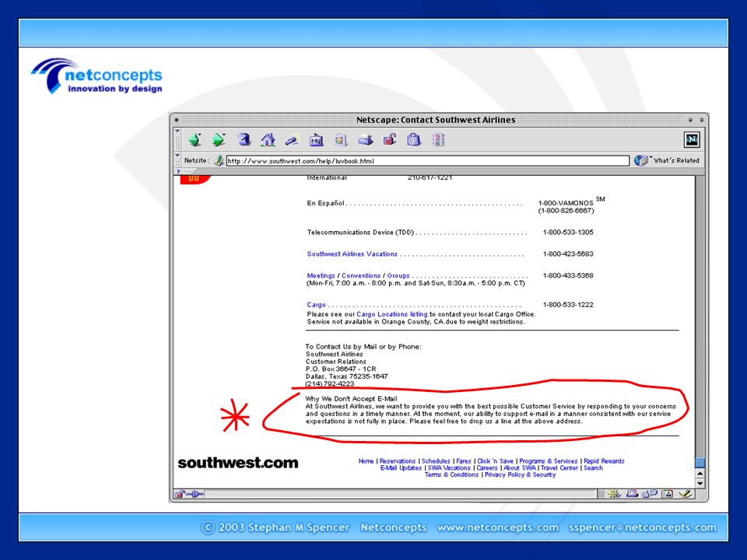Open the SWA Vacations footer link
This screenshot has width=747, height=560.
(x=449, y=468)
